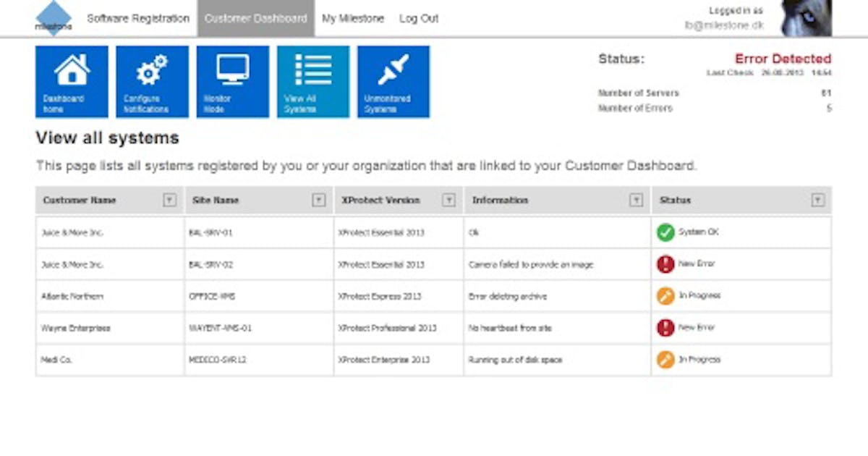Click the Milestone logo
Viewport: 868px width, 456px height.
[x=54, y=18]
